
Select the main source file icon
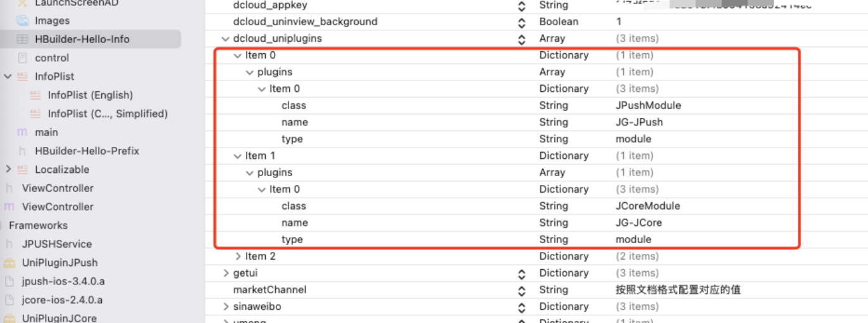click(x=22, y=132)
